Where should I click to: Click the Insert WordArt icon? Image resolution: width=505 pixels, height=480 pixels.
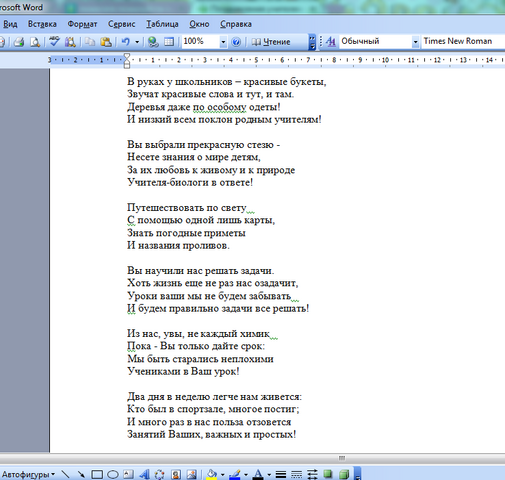(144, 474)
